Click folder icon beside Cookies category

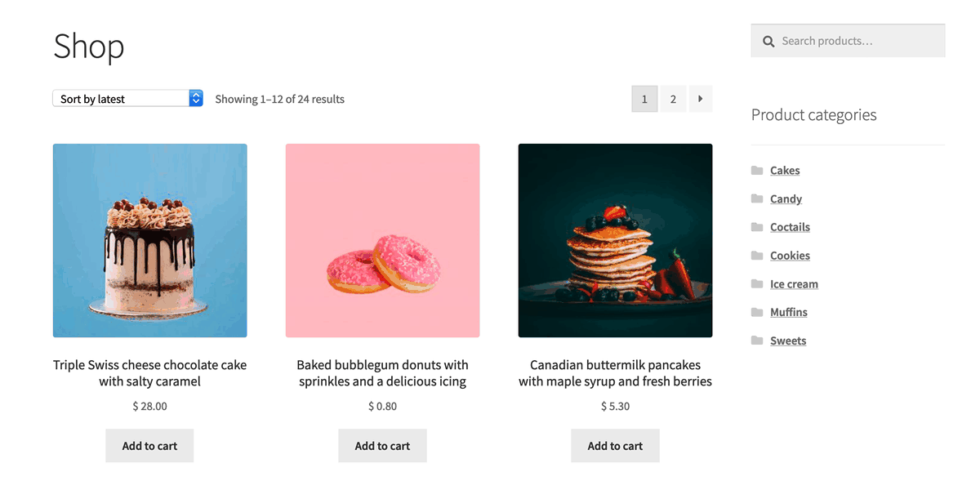[x=757, y=255]
